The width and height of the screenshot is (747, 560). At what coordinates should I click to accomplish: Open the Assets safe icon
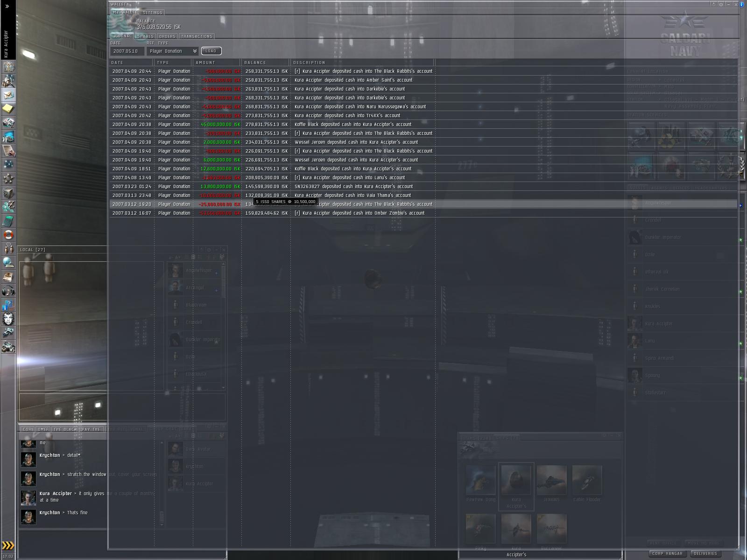pyautogui.click(x=8, y=193)
